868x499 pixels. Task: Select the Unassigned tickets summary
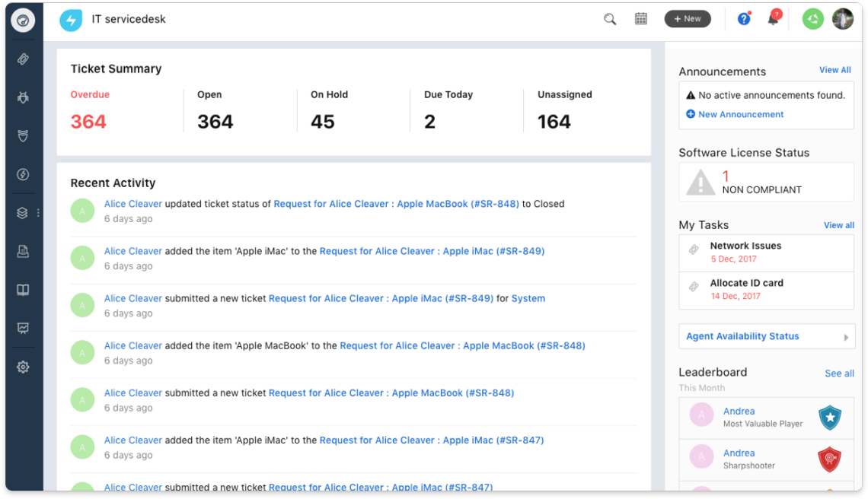pos(554,122)
